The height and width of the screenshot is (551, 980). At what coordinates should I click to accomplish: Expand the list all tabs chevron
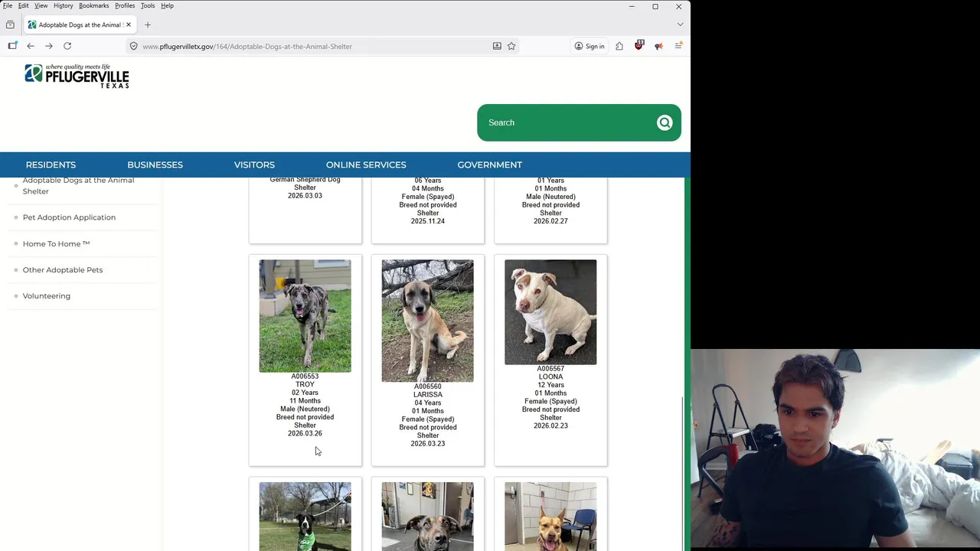[x=680, y=24]
